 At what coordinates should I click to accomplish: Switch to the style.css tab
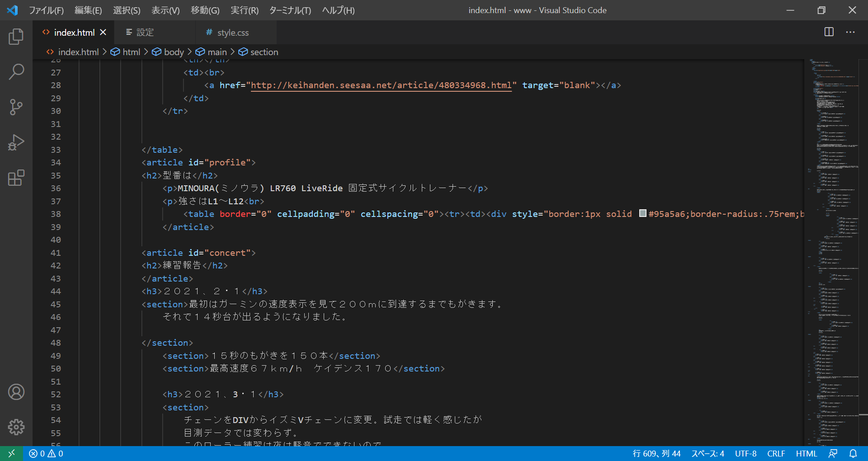(236, 32)
